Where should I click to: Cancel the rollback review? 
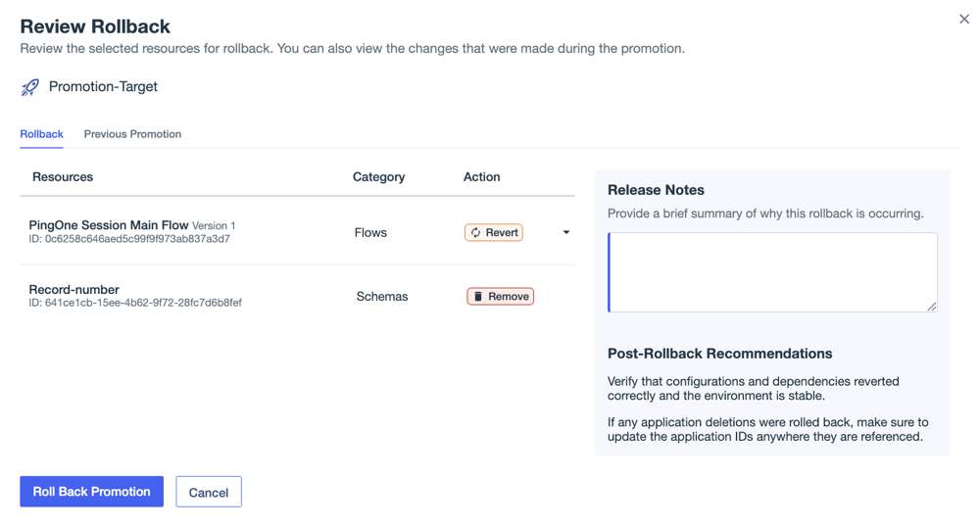[x=209, y=492]
